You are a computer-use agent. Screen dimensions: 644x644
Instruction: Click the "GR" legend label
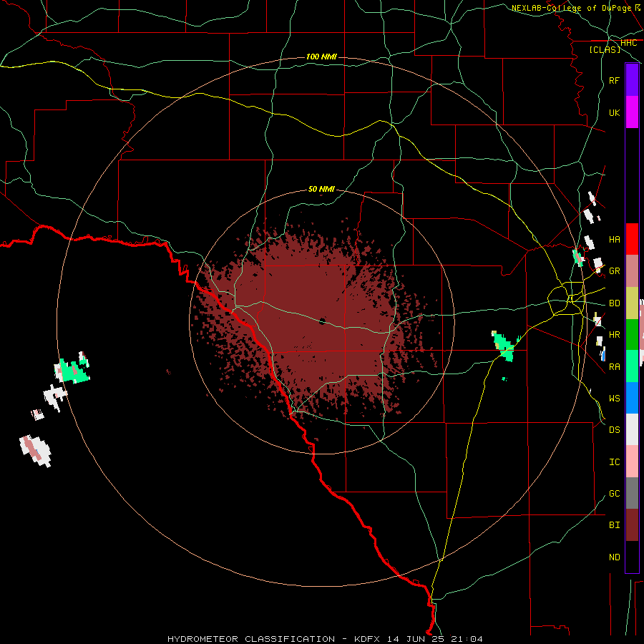(614, 271)
